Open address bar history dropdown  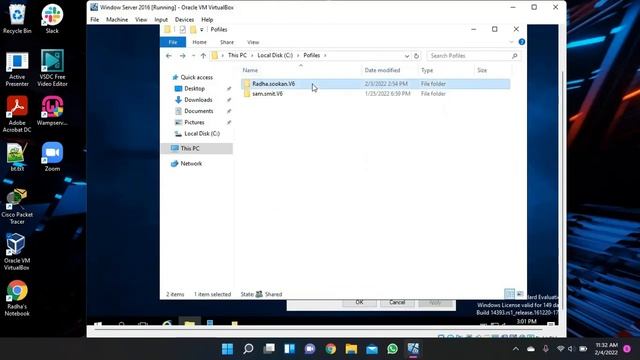(x=407, y=56)
